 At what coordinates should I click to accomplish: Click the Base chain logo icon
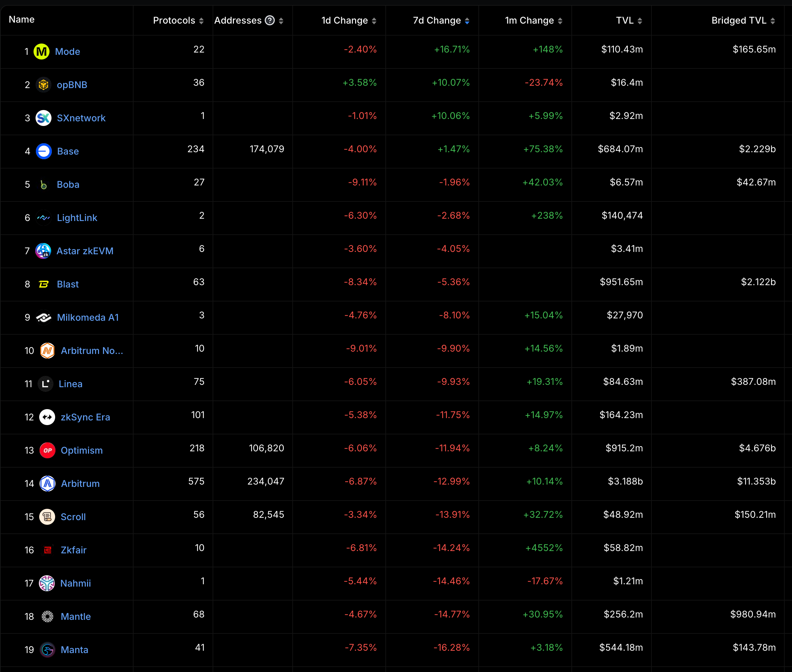coord(44,151)
